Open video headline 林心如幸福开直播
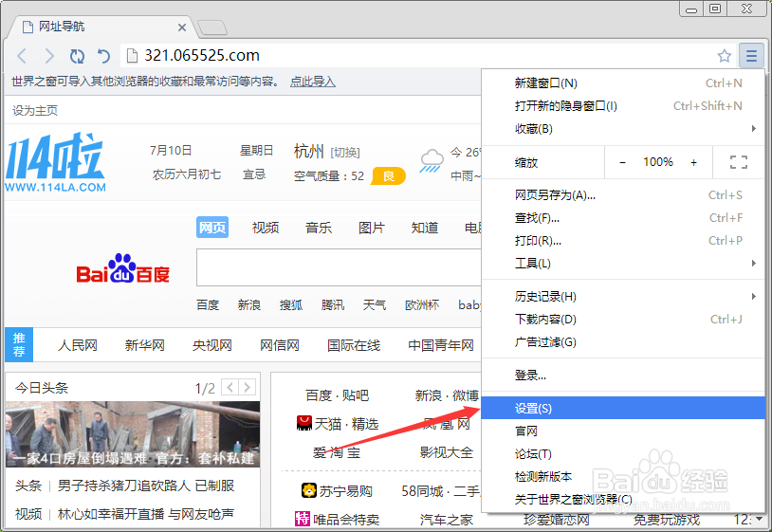Screen dimensions: 772x532 (x=146, y=514)
